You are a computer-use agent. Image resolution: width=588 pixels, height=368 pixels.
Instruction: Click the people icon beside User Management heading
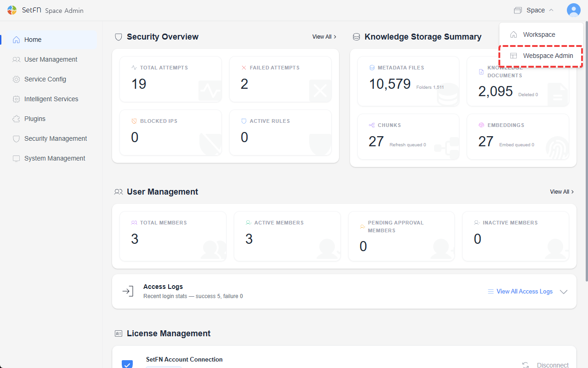tap(119, 192)
